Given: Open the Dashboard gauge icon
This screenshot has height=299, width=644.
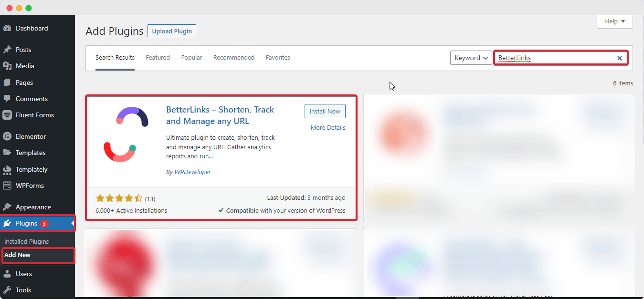Looking at the screenshot, I should 7,28.
